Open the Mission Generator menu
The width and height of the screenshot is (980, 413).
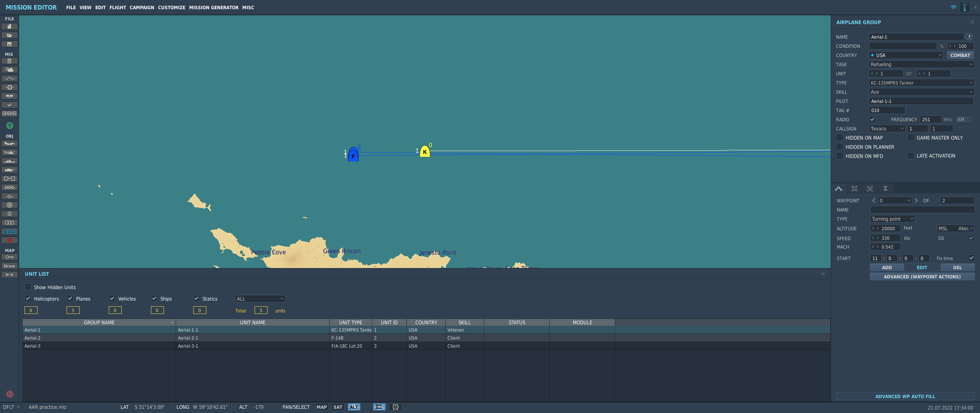214,8
